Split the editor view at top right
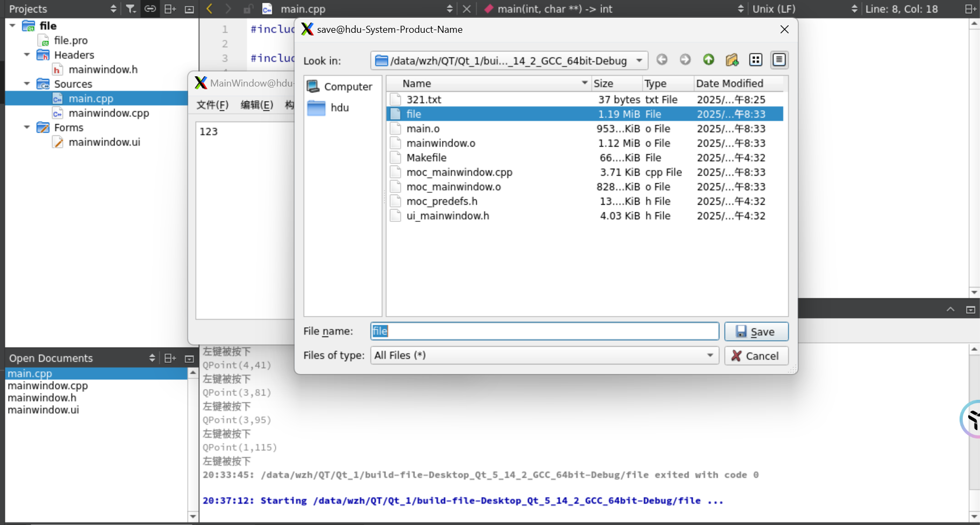This screenshot has width=980, height=525. (x=970, y=9)
